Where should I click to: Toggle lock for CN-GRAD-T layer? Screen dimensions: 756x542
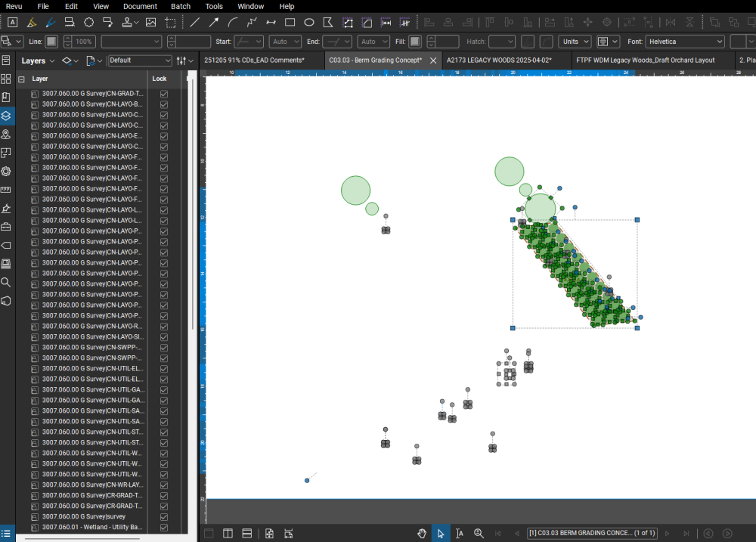tap(164, 94)
